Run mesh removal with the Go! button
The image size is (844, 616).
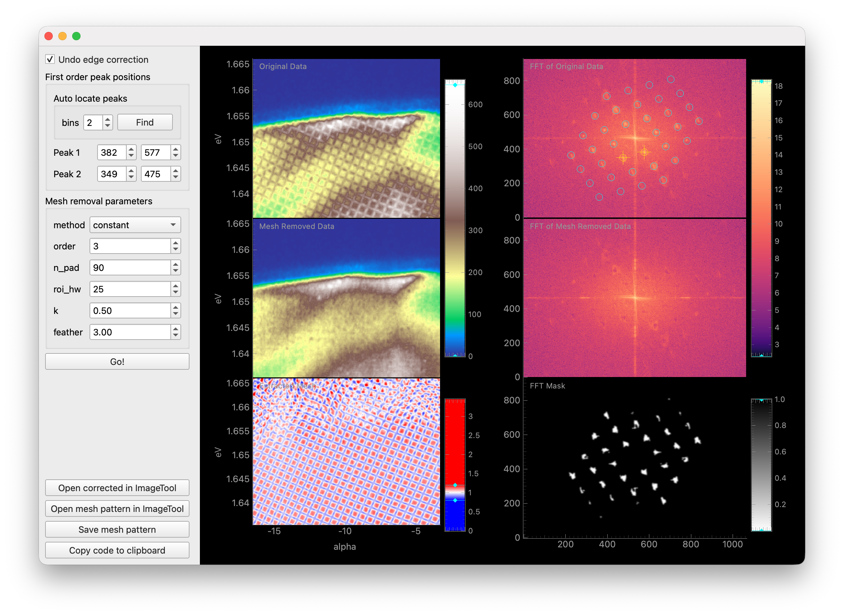117,362
